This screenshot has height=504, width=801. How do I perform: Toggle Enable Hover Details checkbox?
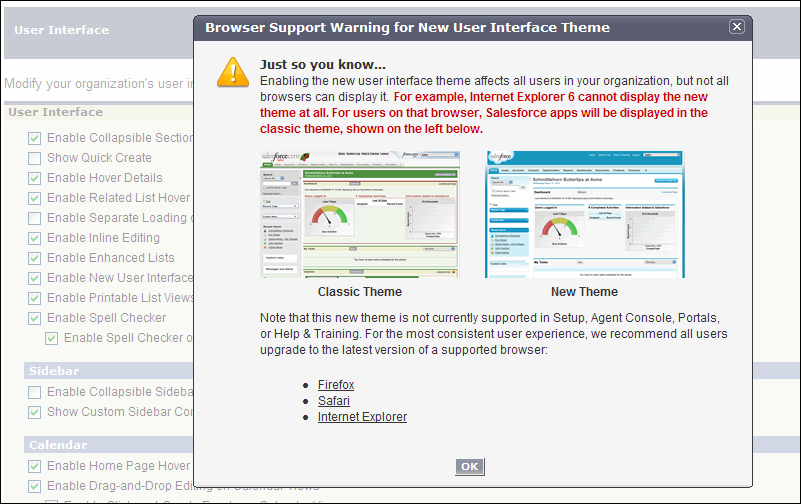35,178
